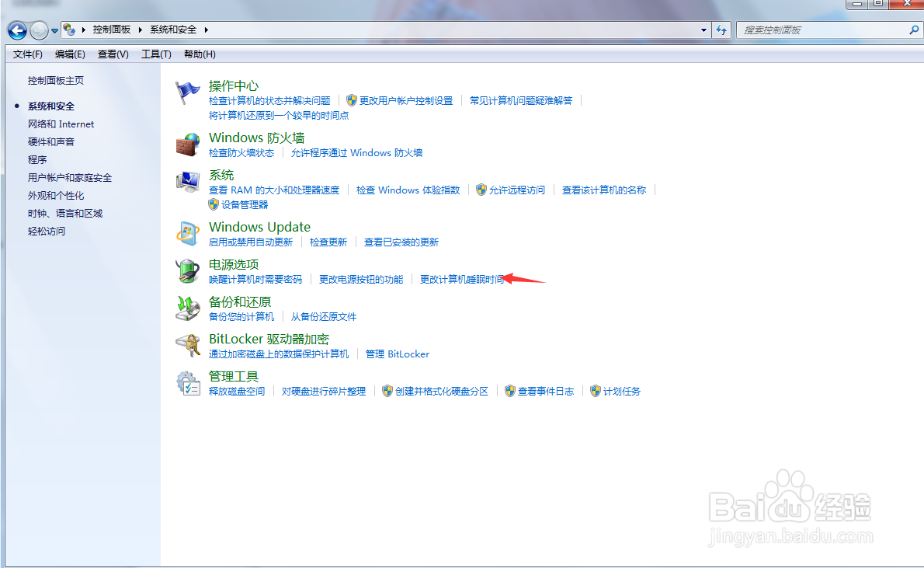Click the Windows Update icon
924x568 pixels.
(x=187, y=234)
